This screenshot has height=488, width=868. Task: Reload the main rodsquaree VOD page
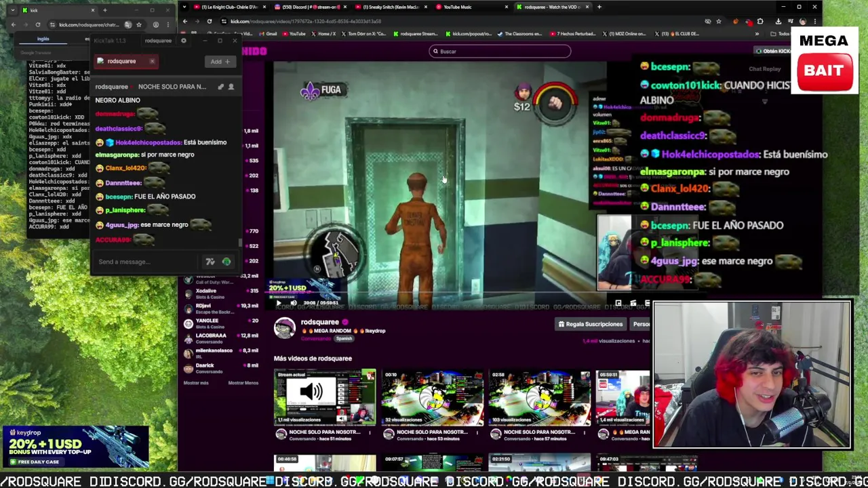pyautogui.click(x=209, y=21)
